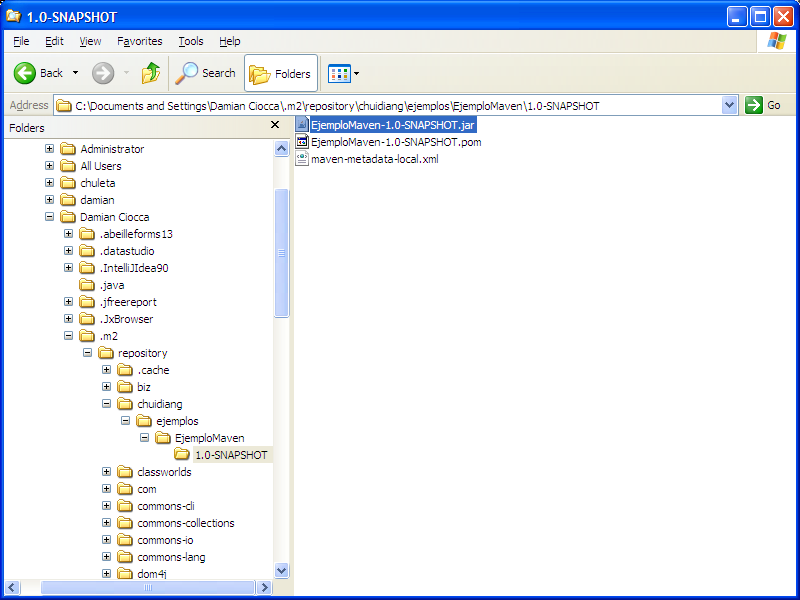Select the classworlds folder icon
Viewport: 800px width, 600px height.
(x=125, y=472)
